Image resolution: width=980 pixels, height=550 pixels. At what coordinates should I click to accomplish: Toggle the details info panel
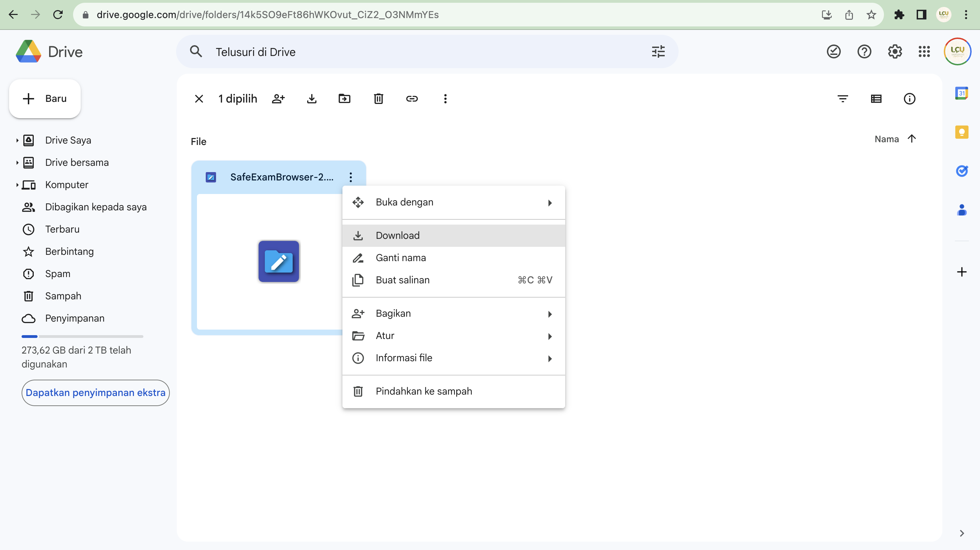tap(909, 99)
